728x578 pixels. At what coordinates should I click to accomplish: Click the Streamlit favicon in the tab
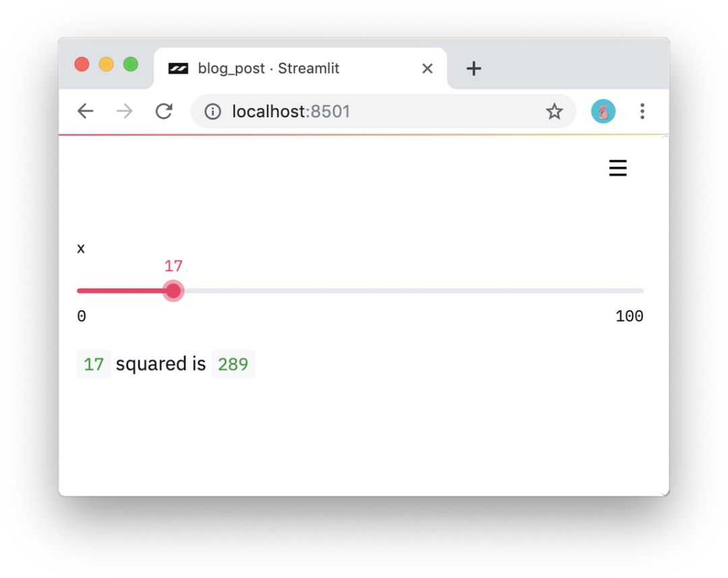(178, 68)
